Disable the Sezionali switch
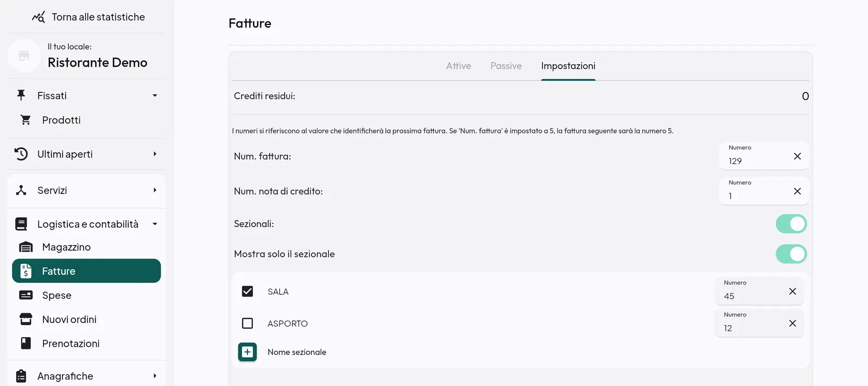Screen dimensions: 868x386 click(x=791, y=224)
